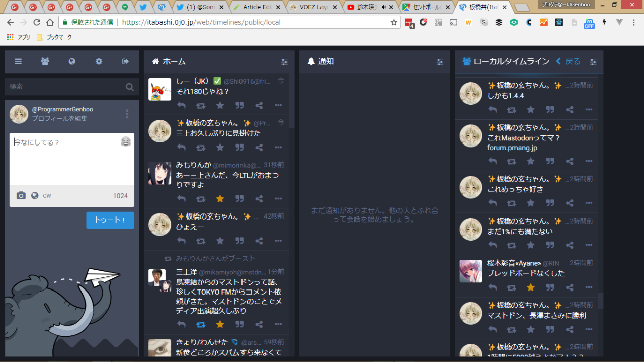Change post visibility with the globe icon
The width and height of the screenshot is (644, 362).
(x=35, y=195)
